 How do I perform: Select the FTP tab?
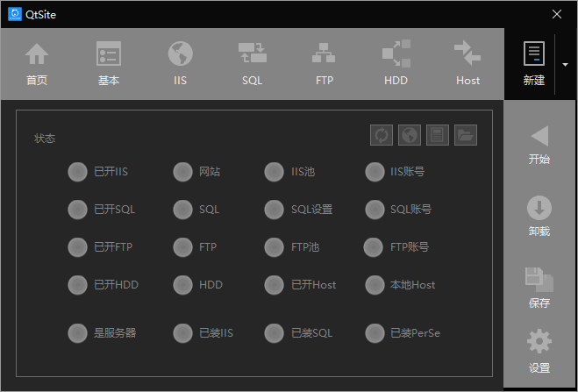325,63
